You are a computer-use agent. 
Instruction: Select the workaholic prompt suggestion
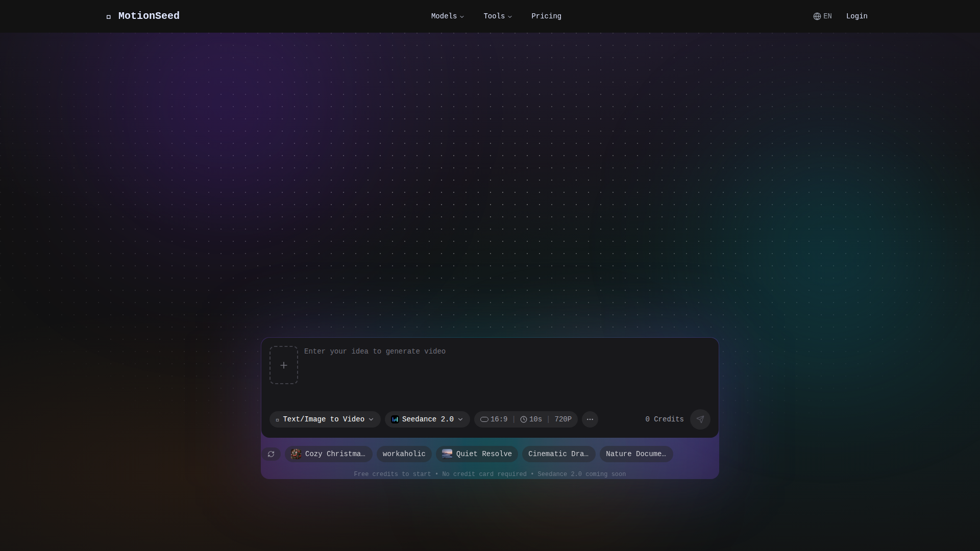[x=404, y=454]
